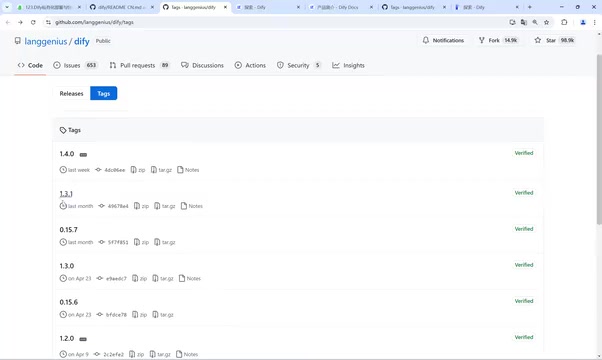Open the browser extensions puzzle icon
The height and width of the screenshot is (360, 602).
pyautogui.click(x=564, y=22)
